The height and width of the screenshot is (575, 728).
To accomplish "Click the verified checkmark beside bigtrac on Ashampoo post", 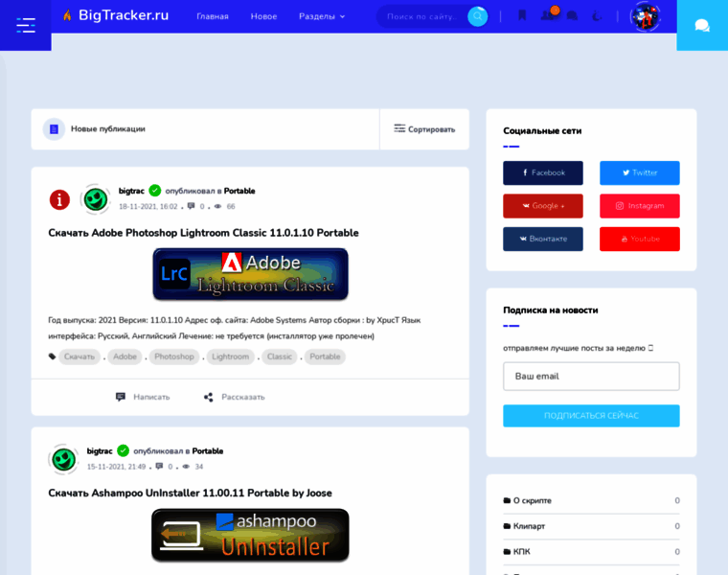I will (123, 450).
